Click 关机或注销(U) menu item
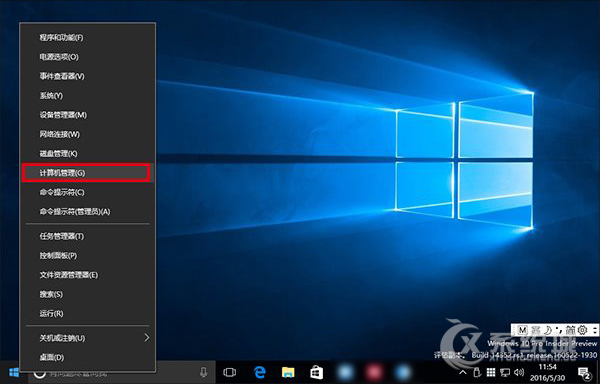Viewport: 600px width, 384px height. (88, 338)
